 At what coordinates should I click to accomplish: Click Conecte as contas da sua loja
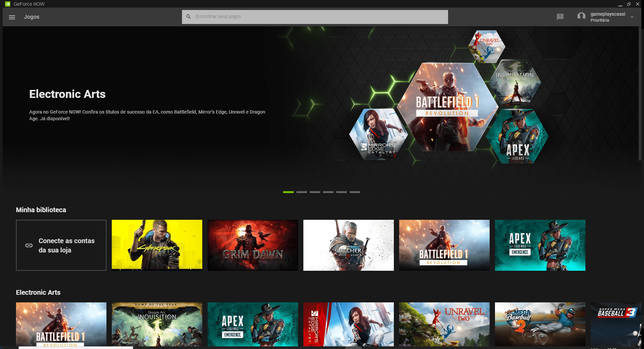pos(61,245)
